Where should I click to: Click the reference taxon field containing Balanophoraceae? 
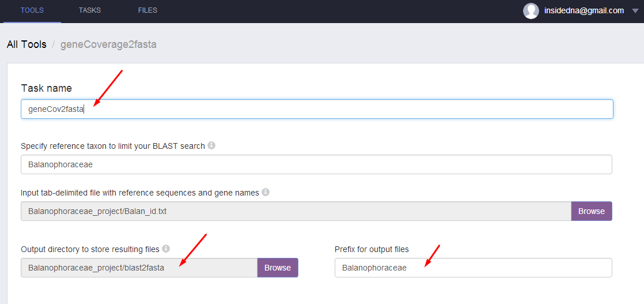[x=316, y=164]
